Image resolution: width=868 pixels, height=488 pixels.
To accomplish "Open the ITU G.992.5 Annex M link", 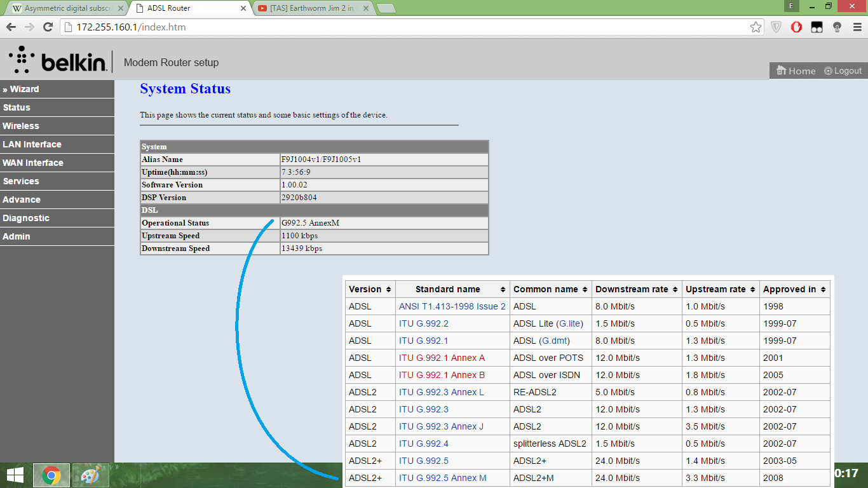I will 443,478.
